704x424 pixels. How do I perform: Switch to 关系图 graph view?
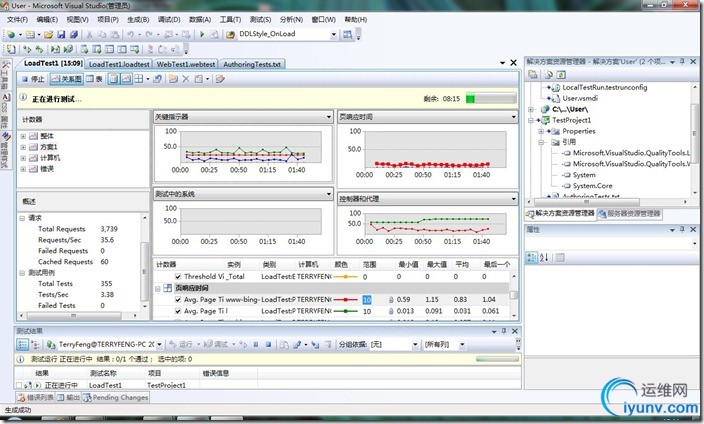[x=66, y=79]
